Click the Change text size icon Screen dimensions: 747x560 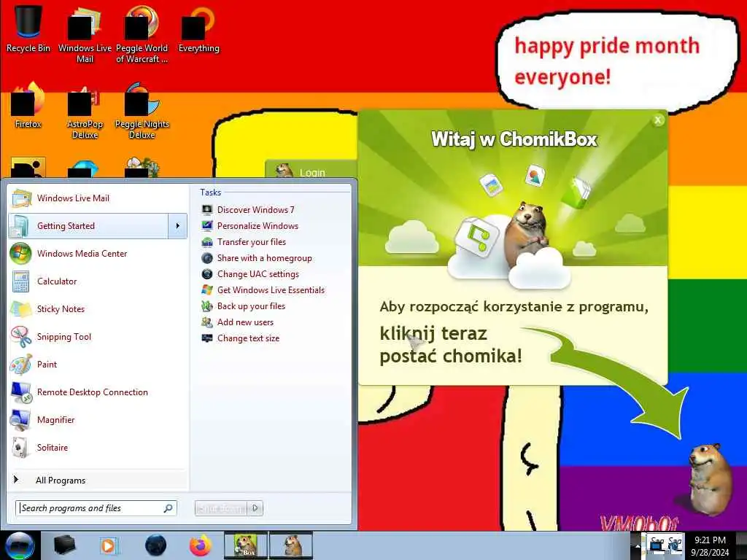[x=206, y=338]
